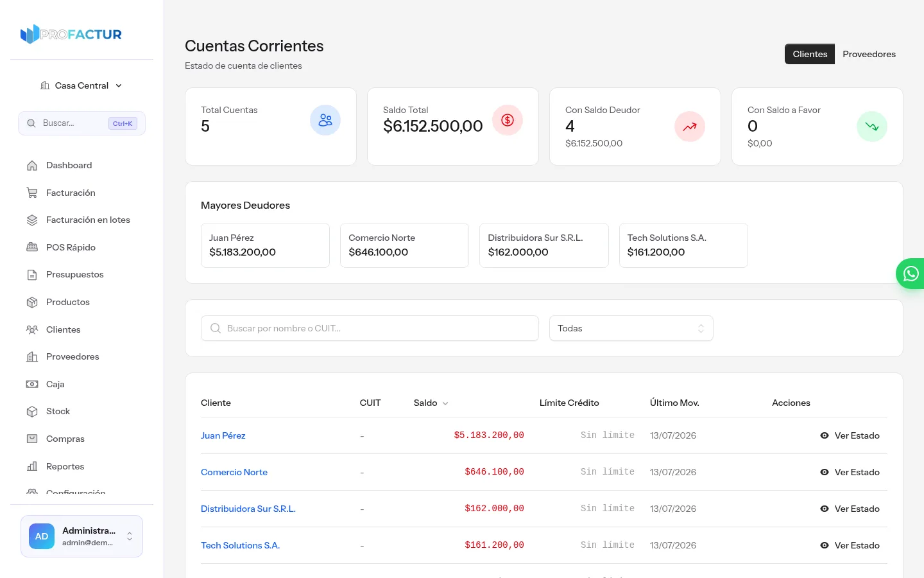Sort the table by Saldo column
924x578 pixels.
click(431, 403)
